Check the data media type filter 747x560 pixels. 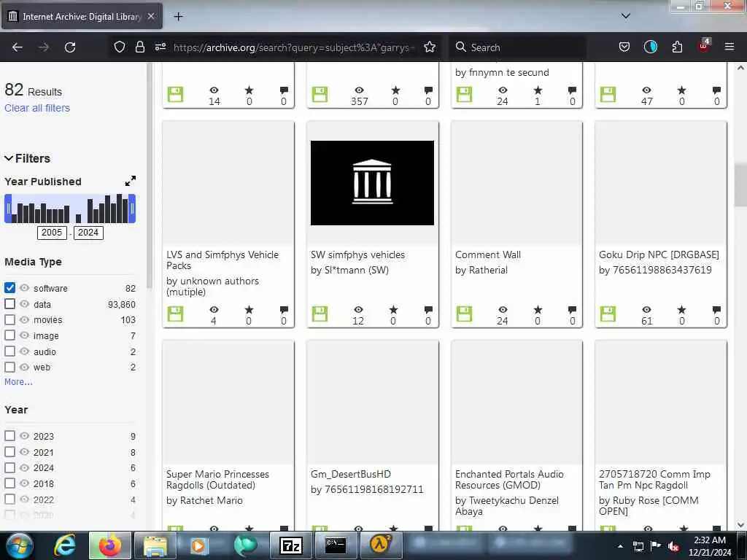pos(9,304)
